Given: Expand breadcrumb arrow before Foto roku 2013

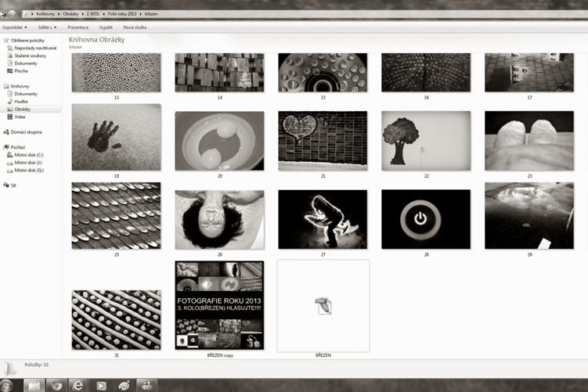Looking at the screenshot, I should pos(104,14).
